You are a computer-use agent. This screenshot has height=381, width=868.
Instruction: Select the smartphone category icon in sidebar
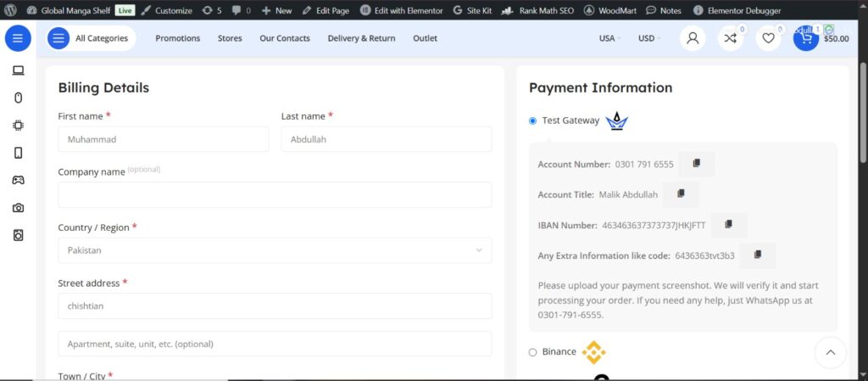pyautogui.click(x=19, y=153)
